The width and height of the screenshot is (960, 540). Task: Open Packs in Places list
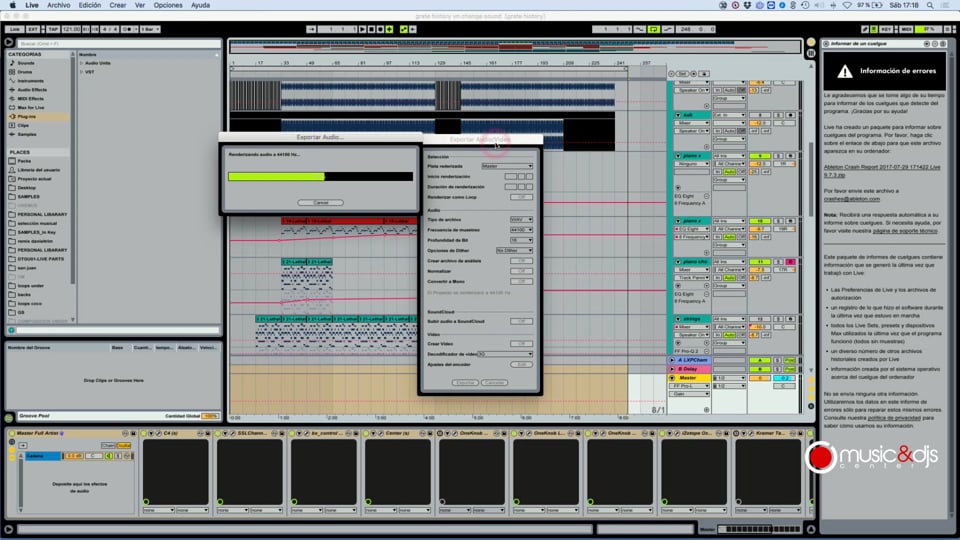click(x=24, y=161)
